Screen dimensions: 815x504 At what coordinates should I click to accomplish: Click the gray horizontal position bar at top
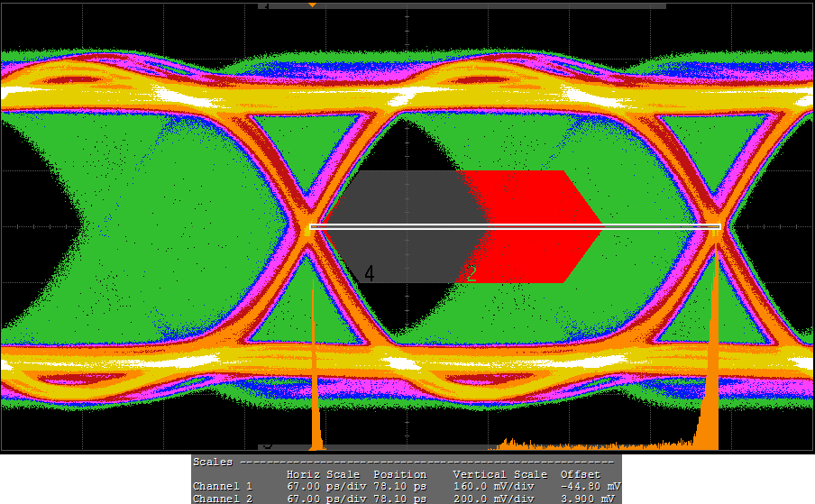pyautogui.click(x=469, y=5)
